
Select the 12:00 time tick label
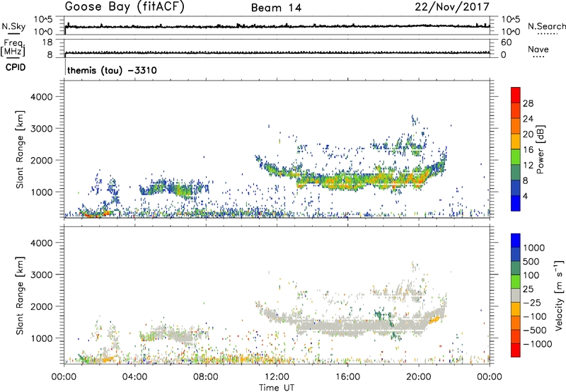(x=277, y=377)
